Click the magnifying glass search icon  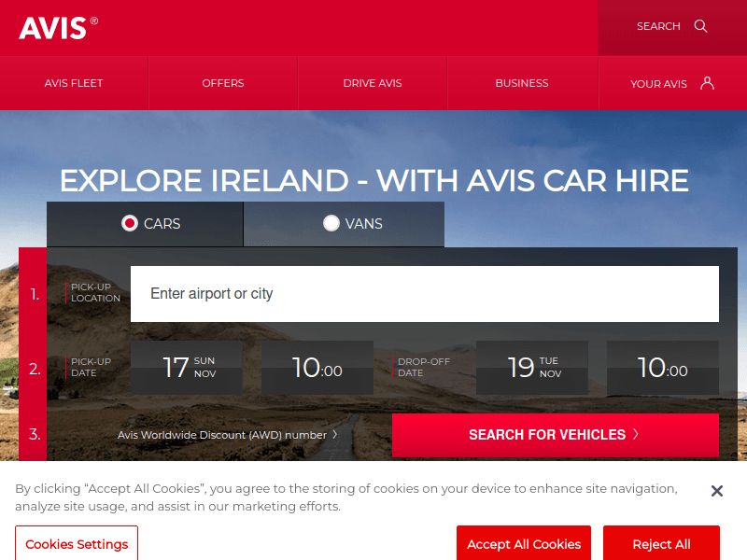tap(701, 26)
